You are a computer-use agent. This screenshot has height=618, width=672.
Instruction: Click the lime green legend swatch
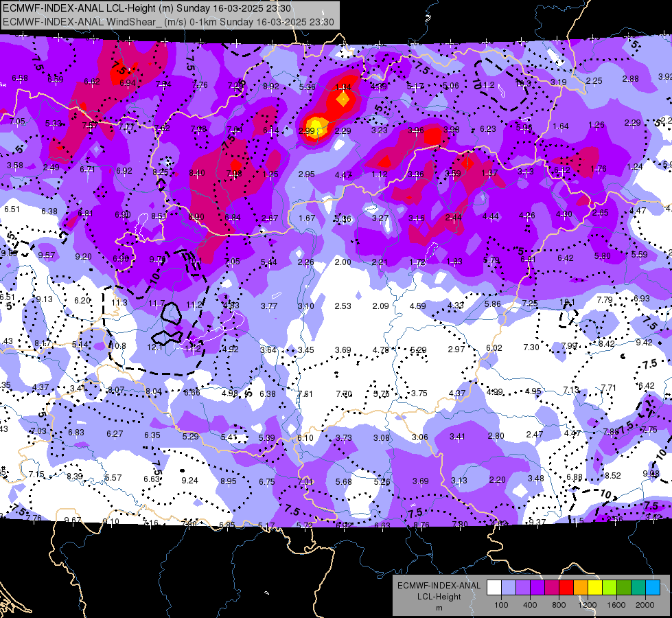tap(609, 588)
